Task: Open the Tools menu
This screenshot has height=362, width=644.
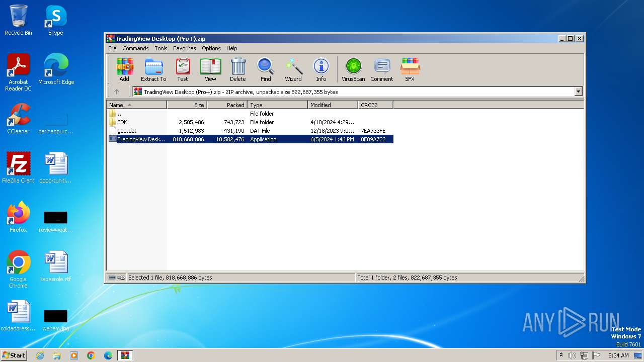Action: point(161,48)
